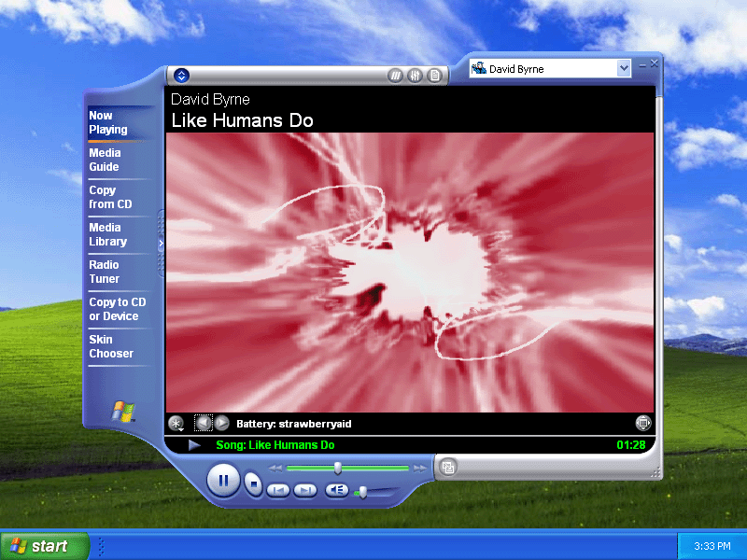
Task: Stop playback with the Stop button
Action: point(253,484)
